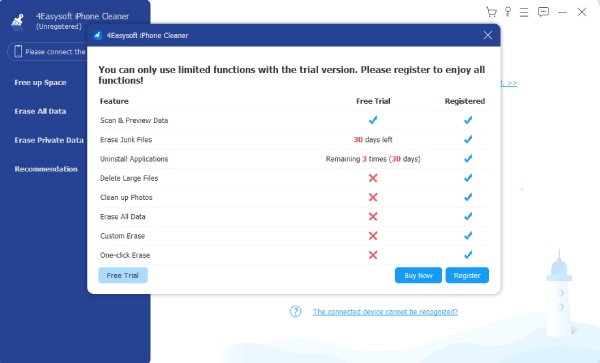Click the Custom Erase feature text
The width and height of the screenshot is (600, 363).
122,236
